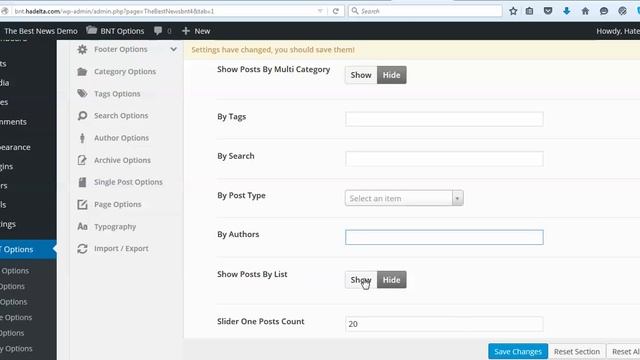
Task: Click the Author Options person icon
Action: coord(82,138)
